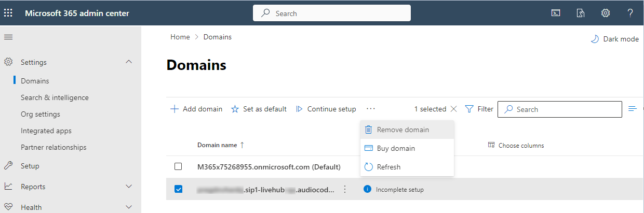Open the document icon in the header
This screenshot has width=644, height=213.
[581, 13]
